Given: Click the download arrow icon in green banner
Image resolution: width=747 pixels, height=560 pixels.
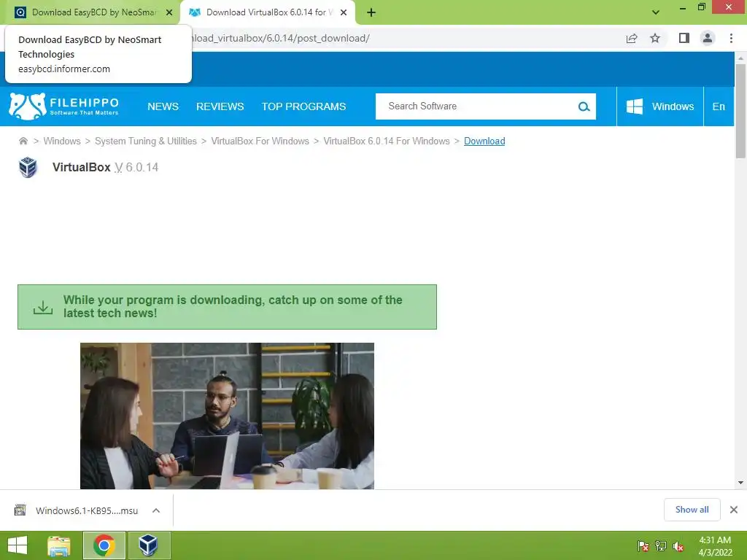Looking at the screenshot, I should pyautogui.click(x=43, y=307).
